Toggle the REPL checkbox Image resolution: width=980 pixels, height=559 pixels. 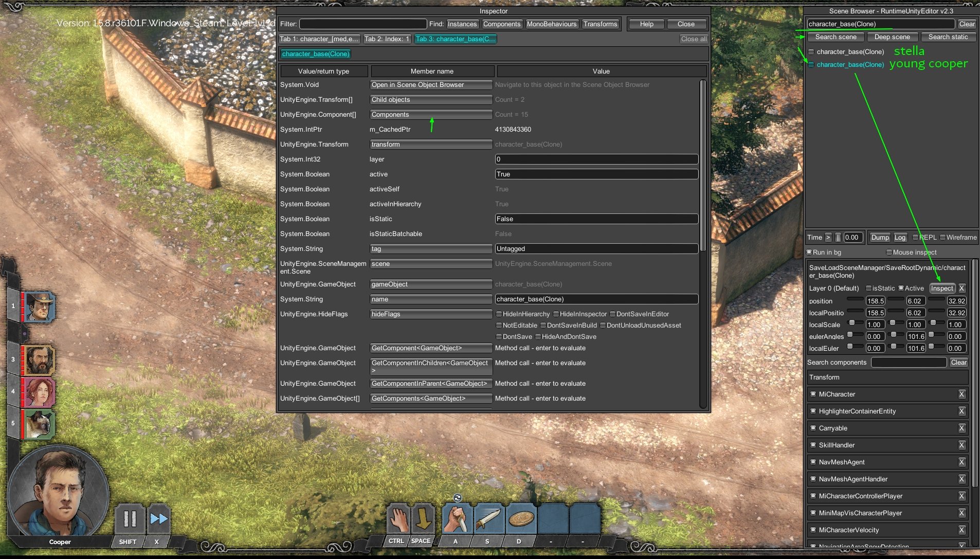(915, 238)
